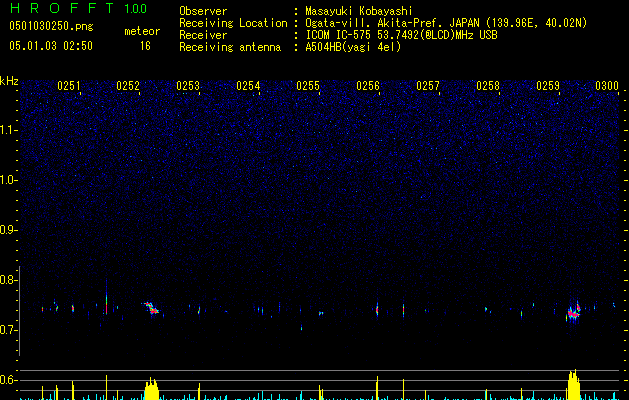Viewport: 629px width, 400px height.
Task: Click the 0.6 kHz frequency label
Action: (9, 380)
